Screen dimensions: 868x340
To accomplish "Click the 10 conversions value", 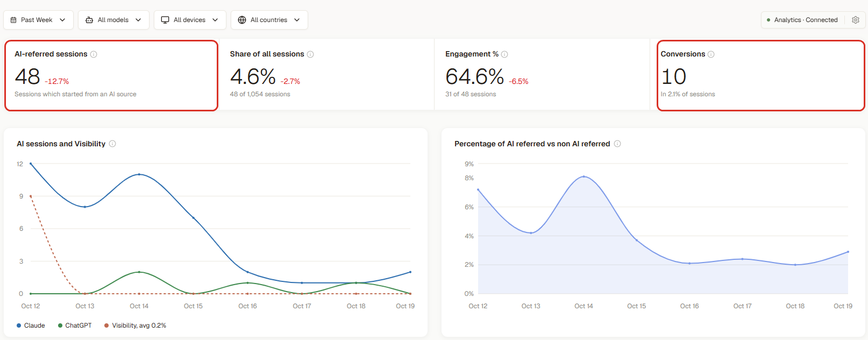I will click(x=673, y=76).
